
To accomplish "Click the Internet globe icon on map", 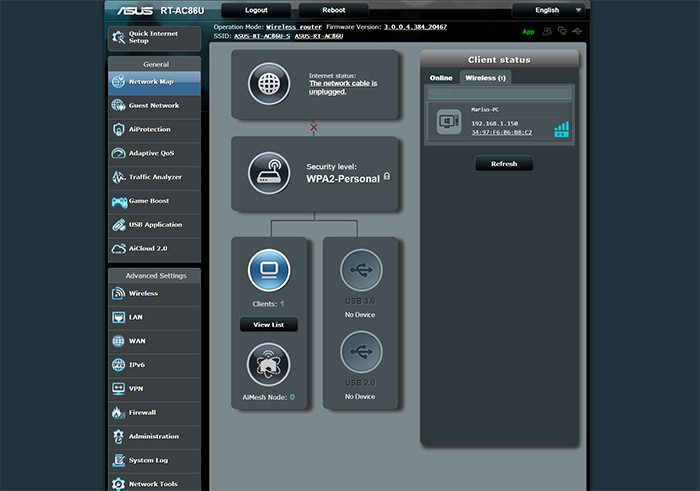I will point(269,84).
